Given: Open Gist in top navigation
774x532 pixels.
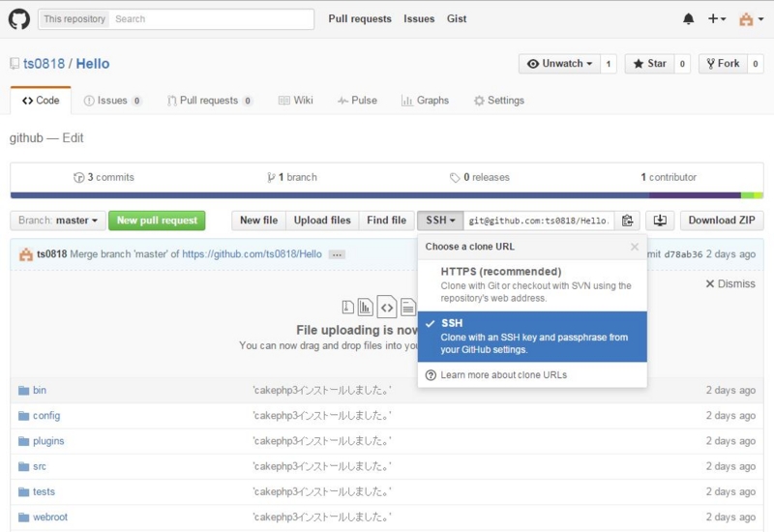Looking at the screenshot, I should click(457, 18).
